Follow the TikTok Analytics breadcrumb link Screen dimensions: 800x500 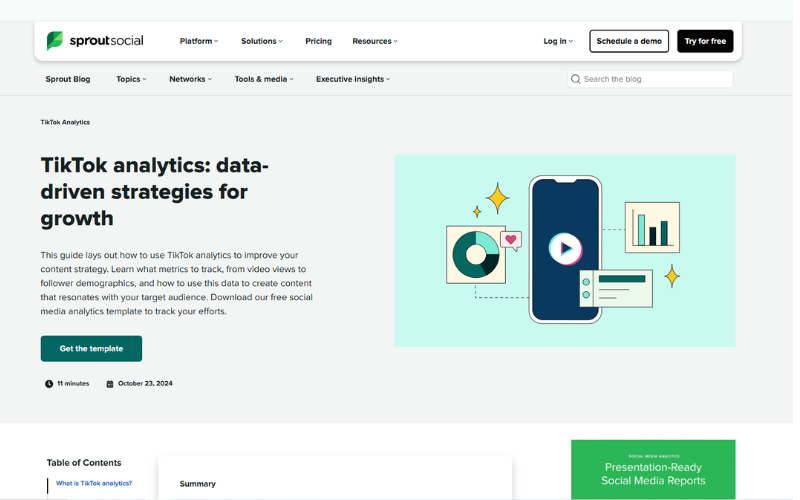click(x=66, y=123)
